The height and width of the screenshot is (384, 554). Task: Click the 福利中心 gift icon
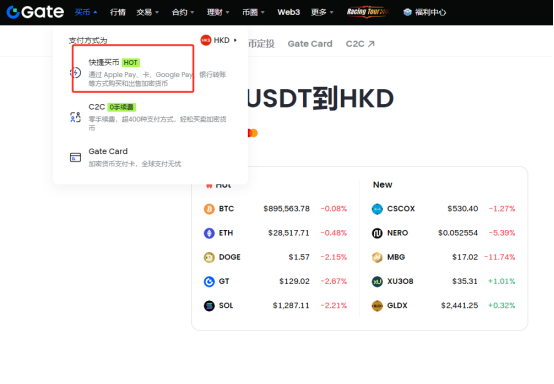click(407, 12)
